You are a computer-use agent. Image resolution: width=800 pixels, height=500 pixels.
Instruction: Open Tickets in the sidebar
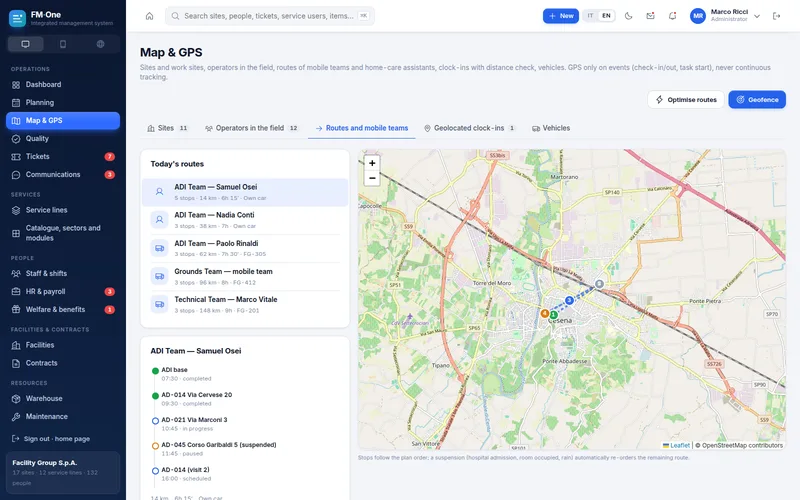point(63,157)
